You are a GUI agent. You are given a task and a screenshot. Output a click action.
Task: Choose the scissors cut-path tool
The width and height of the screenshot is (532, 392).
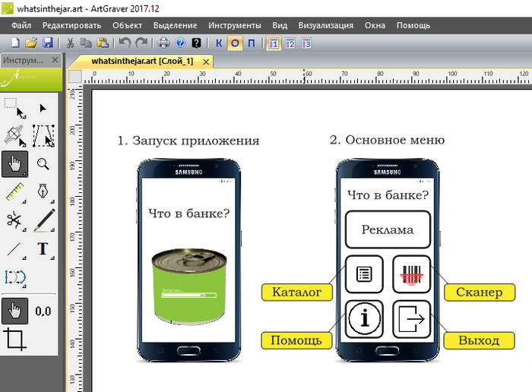[15, 220]
